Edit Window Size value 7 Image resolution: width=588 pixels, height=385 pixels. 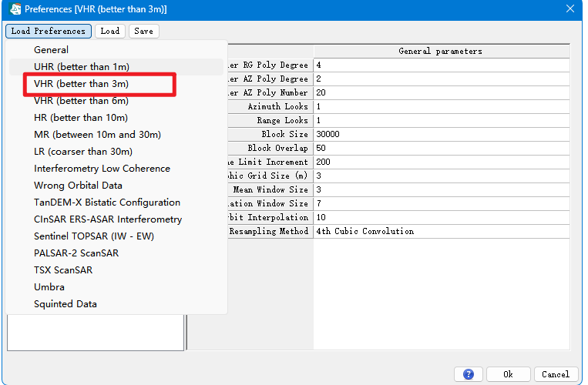442,203
